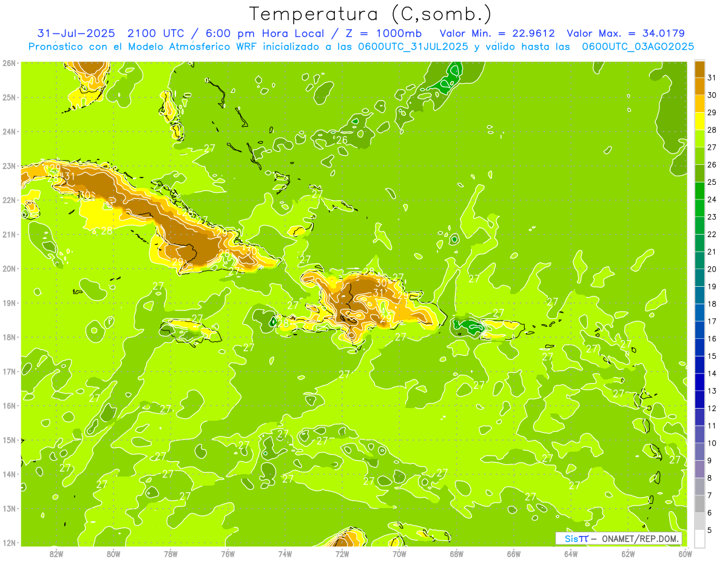Click the "76W" longitude axis label
This screenshot has width=728, height=562.
[x=227, y=553]
